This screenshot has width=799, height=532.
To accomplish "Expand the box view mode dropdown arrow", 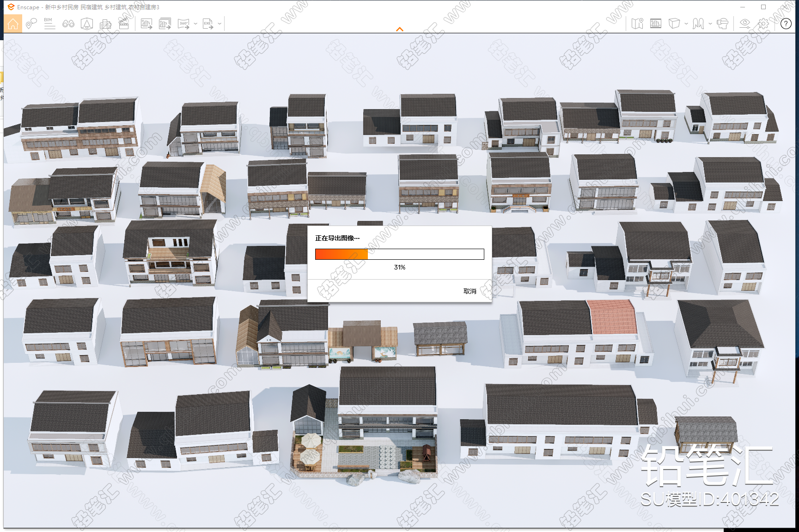I will (x=686, y=24).
